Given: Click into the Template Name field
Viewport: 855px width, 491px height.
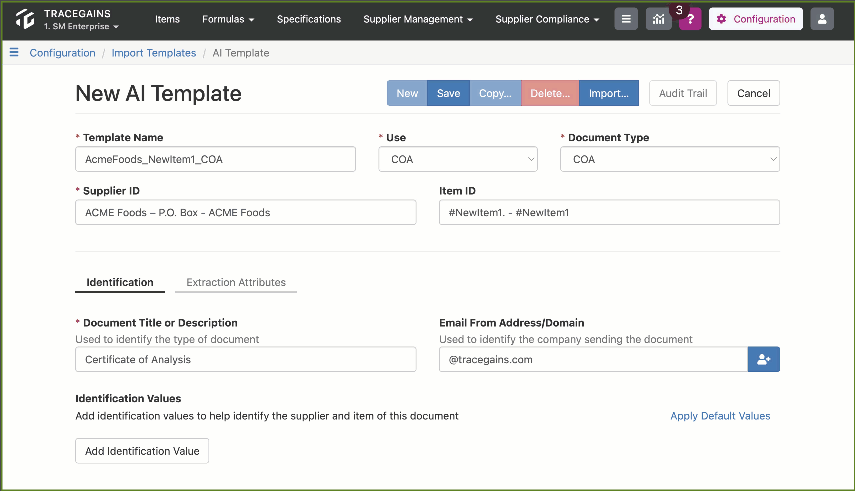Looking at the screenshot, I should [x=215, y=159].
